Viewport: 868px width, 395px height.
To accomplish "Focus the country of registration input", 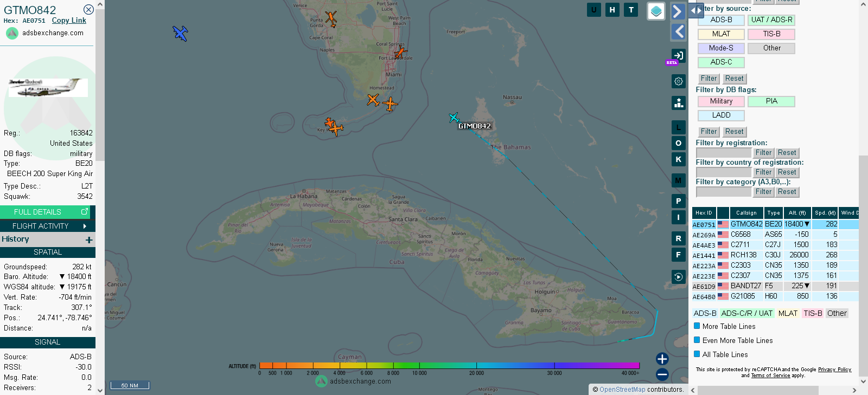I will (724, 172).
